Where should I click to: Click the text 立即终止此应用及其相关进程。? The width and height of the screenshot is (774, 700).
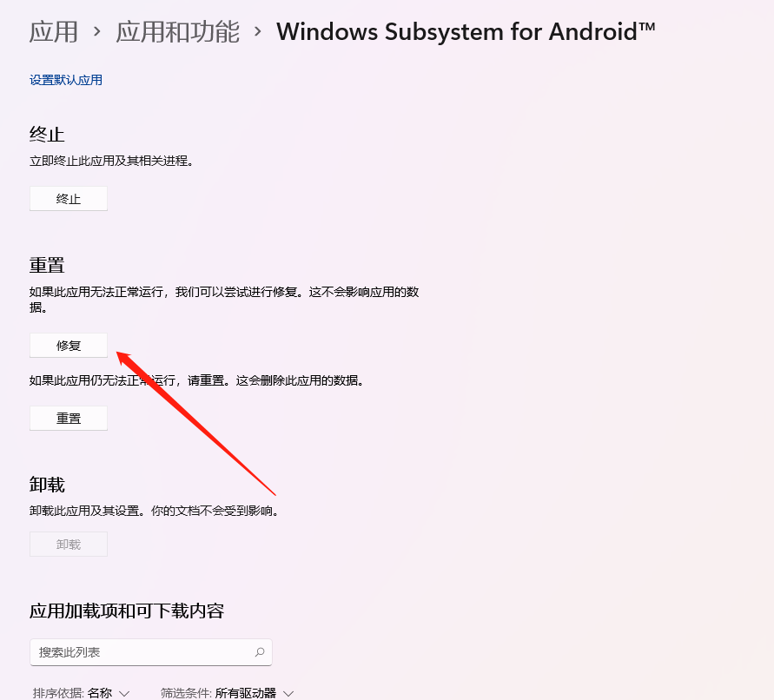[111, 161]
